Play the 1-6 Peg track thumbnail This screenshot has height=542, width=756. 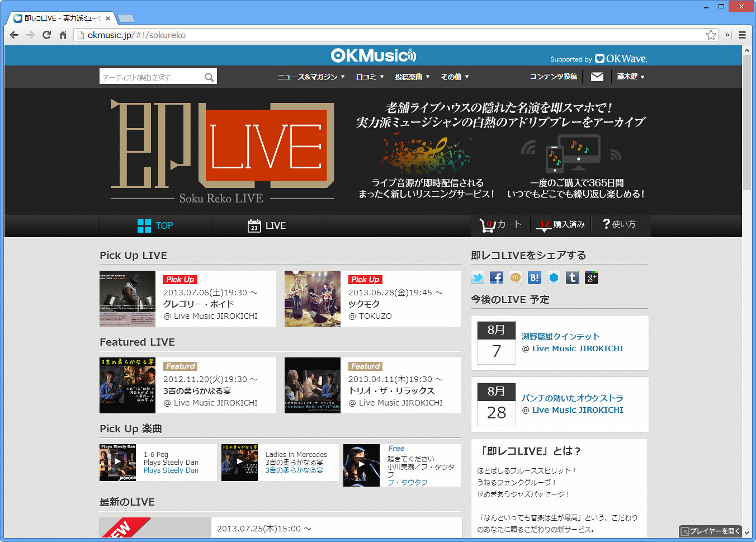pos(117,462)
